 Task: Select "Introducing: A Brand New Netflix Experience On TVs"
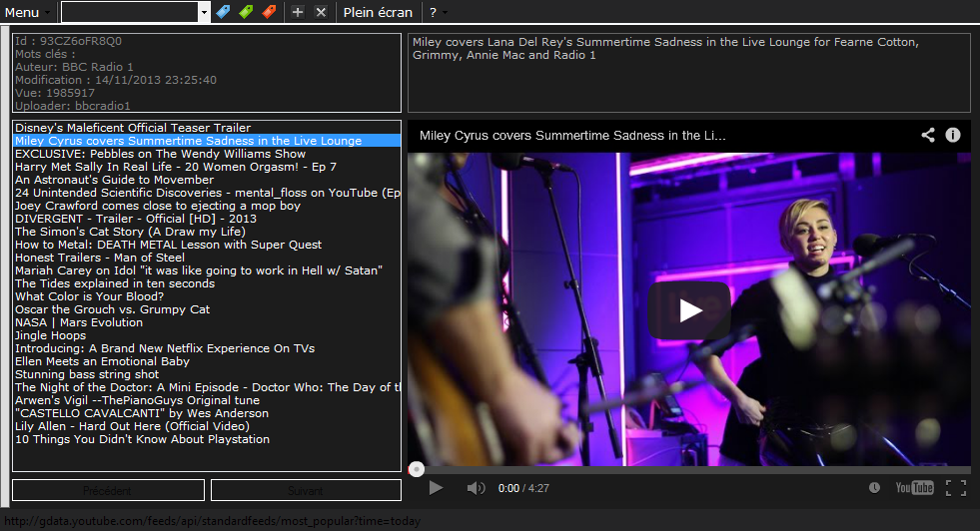click(207, 348)
